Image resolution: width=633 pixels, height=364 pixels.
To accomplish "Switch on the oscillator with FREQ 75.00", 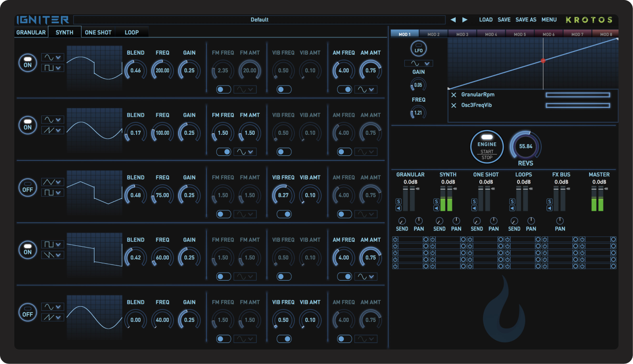I will click(x=28, y=188).
